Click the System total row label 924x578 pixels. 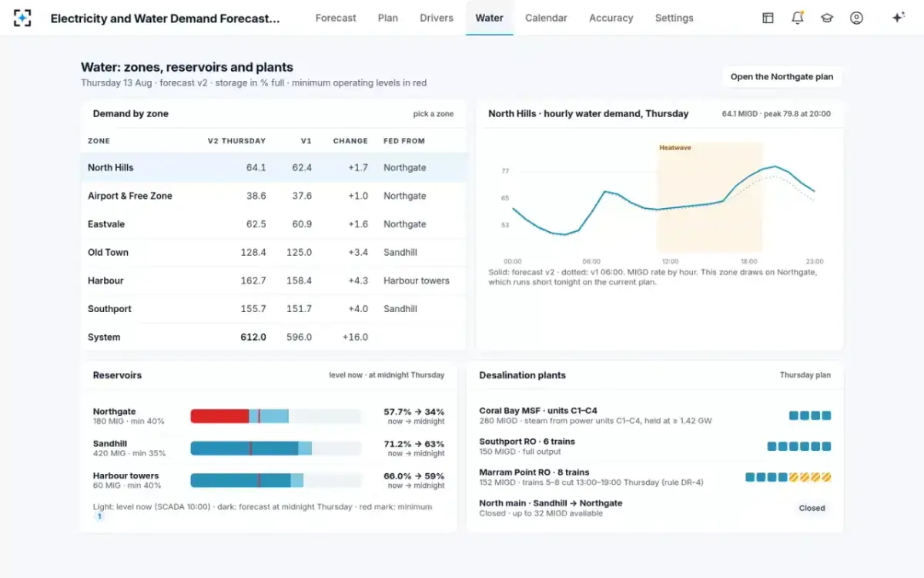pos(104,337)
